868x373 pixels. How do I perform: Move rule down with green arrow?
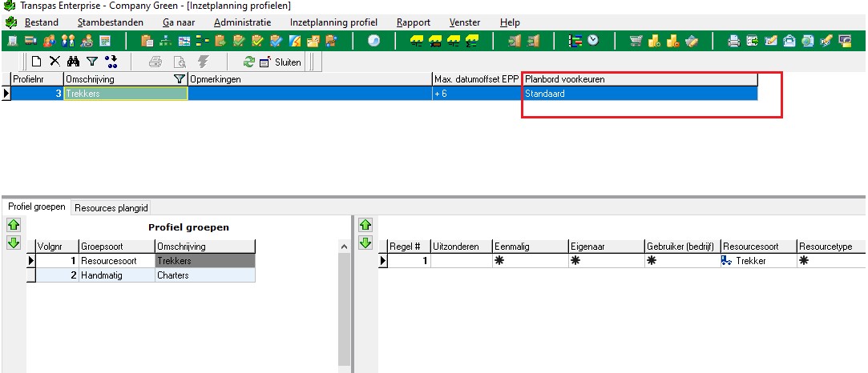(x=365, y=243)
